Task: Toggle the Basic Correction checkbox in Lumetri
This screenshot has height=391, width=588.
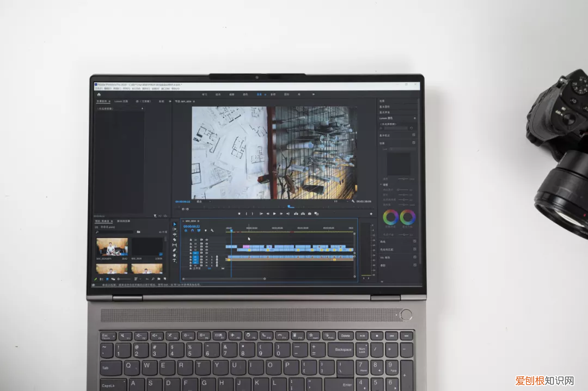Action: (x=414, y=135)
